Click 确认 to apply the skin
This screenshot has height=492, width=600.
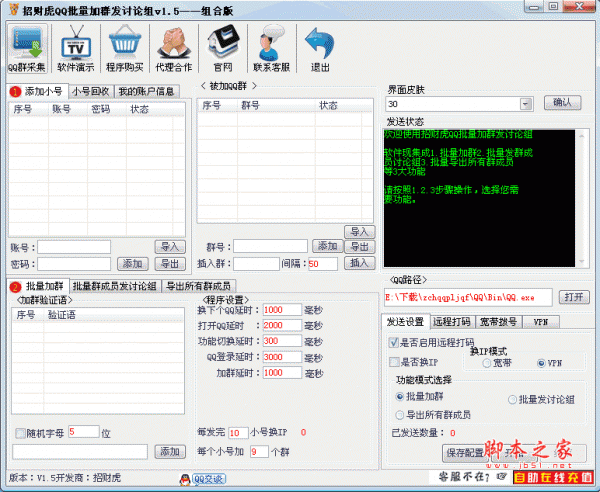tap(562, 103)
